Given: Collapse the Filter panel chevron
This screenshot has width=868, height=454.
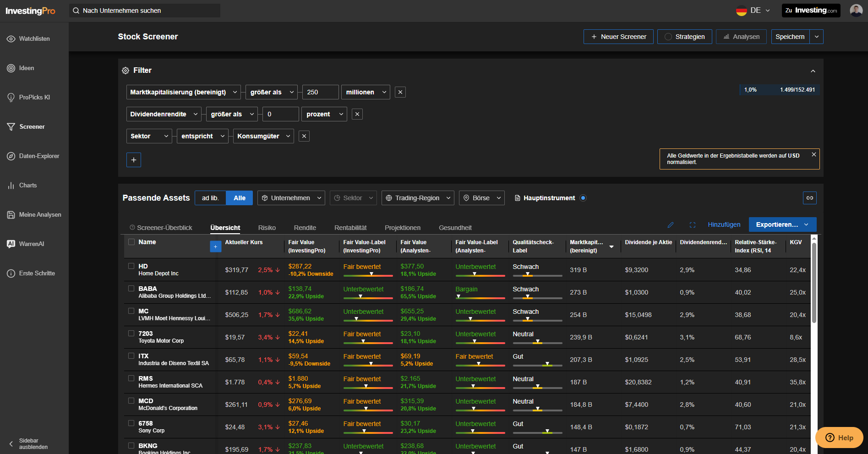Looking at the screenshot, I should click(813, 71).
